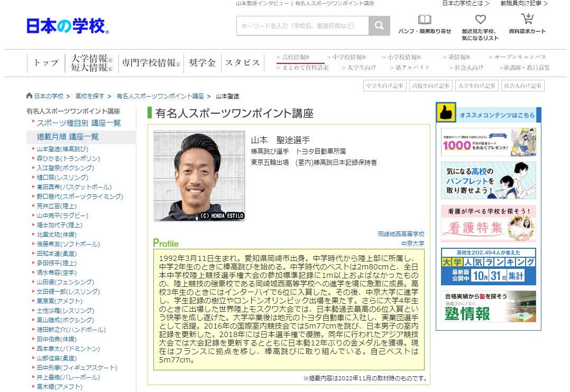Click the search magnifying glass button

coord(379,25)
